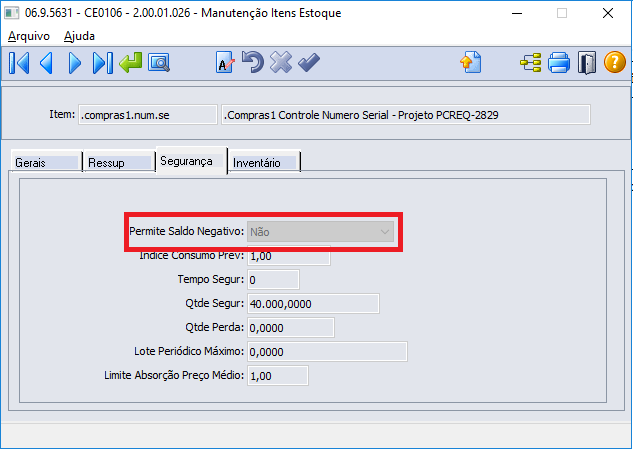Viewport: 633px width, 449px height.
Task: Click the Indice Consumo Prev field
Action: (289, 256)
